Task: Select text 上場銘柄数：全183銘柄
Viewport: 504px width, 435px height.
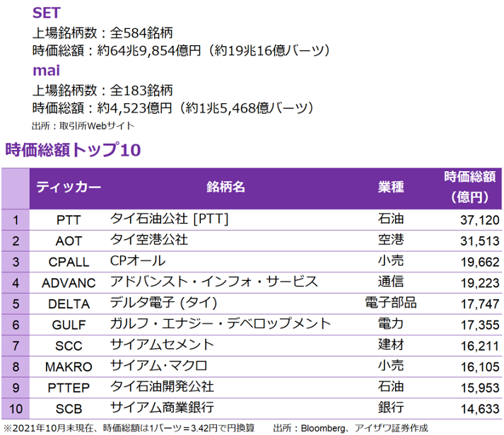Action: tap(102, 91)
